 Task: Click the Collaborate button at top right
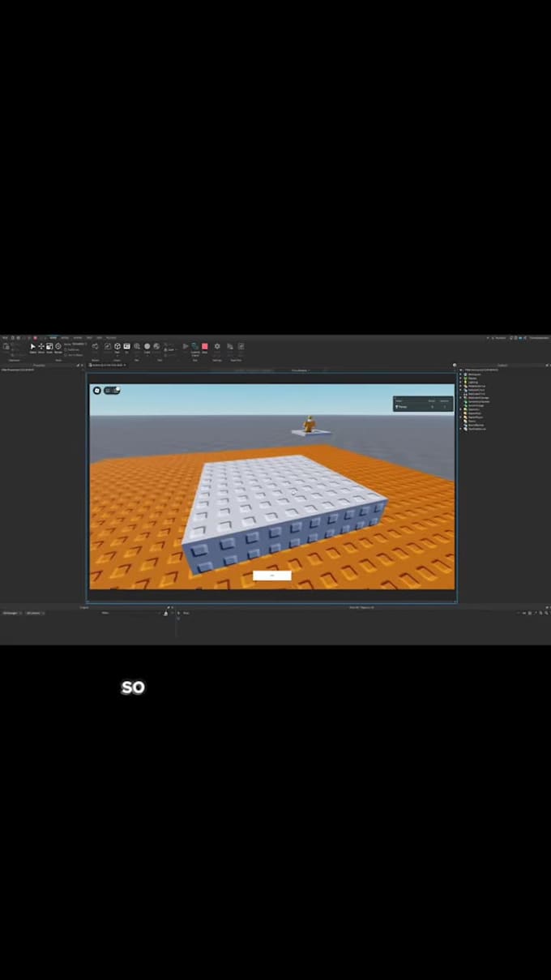click(497, 338)
